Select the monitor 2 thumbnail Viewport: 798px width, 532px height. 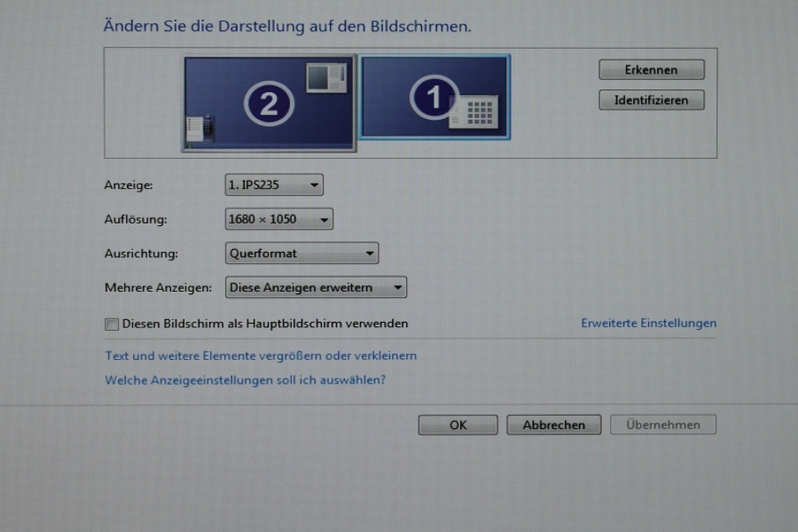269,104
